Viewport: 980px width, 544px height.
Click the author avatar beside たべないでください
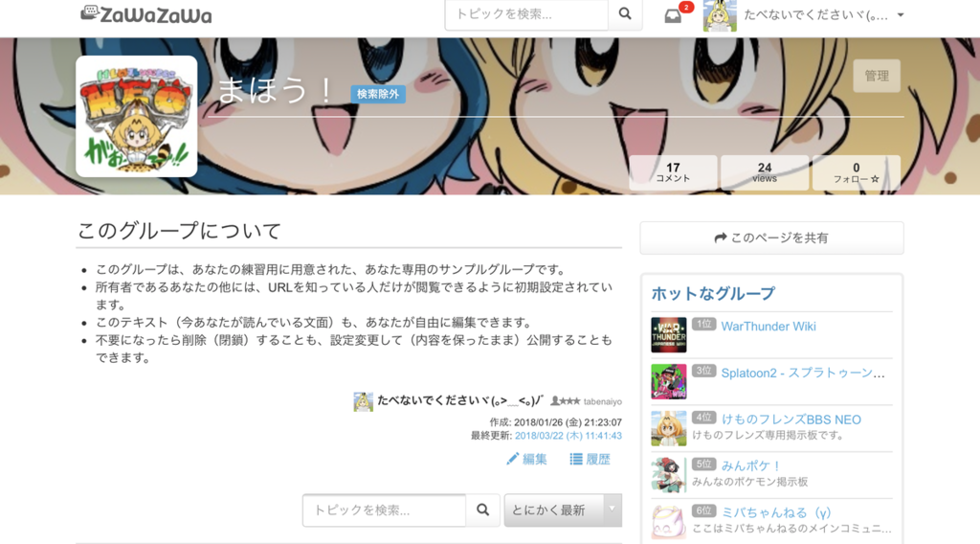(x=363, y=401)
